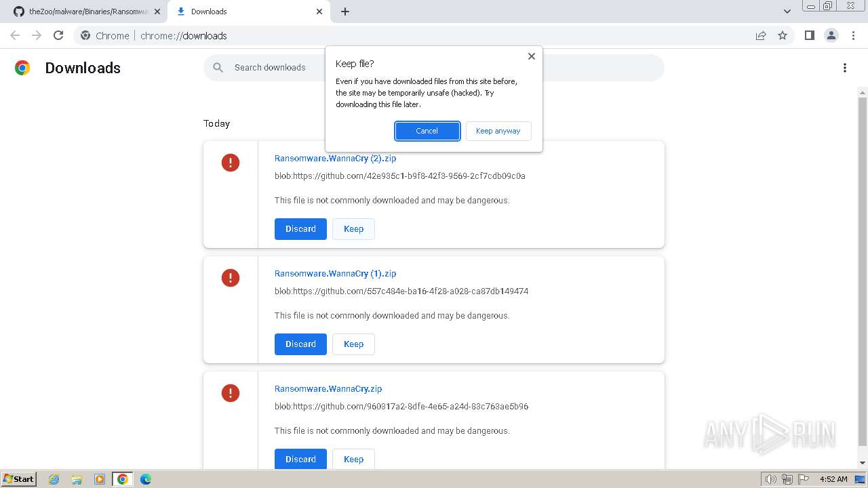Toggle the side panel icon
This screenshot has height=488, width=868.
point(810,35)
